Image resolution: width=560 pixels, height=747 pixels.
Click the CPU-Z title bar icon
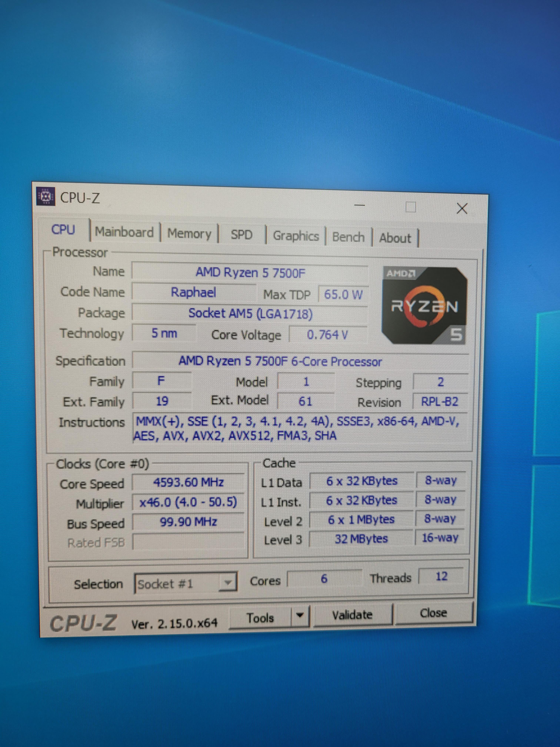point(46,196)
